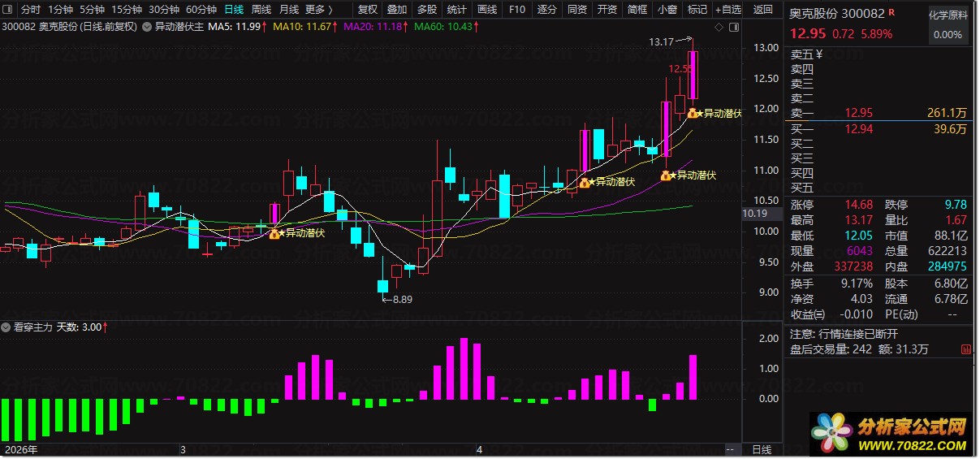Click the leftmost 异动潜伏 money bag marker
980x459 pixels.
coord(274,233)
